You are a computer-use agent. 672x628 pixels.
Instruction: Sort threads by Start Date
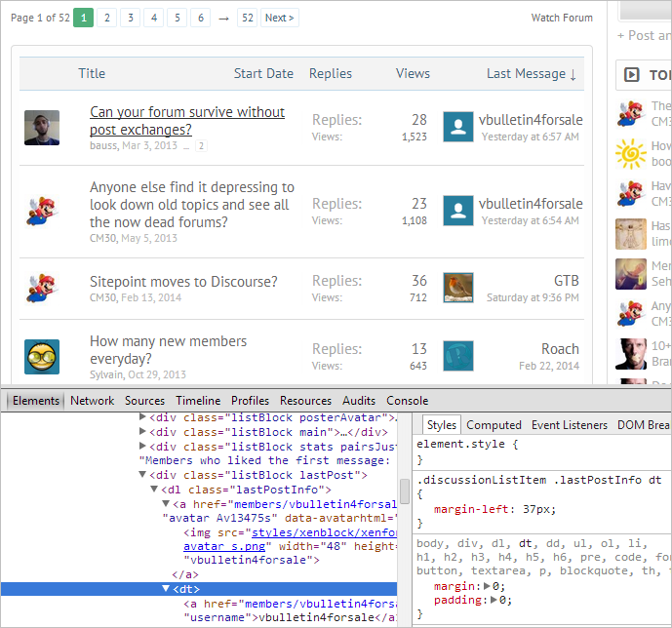(263, 74)
